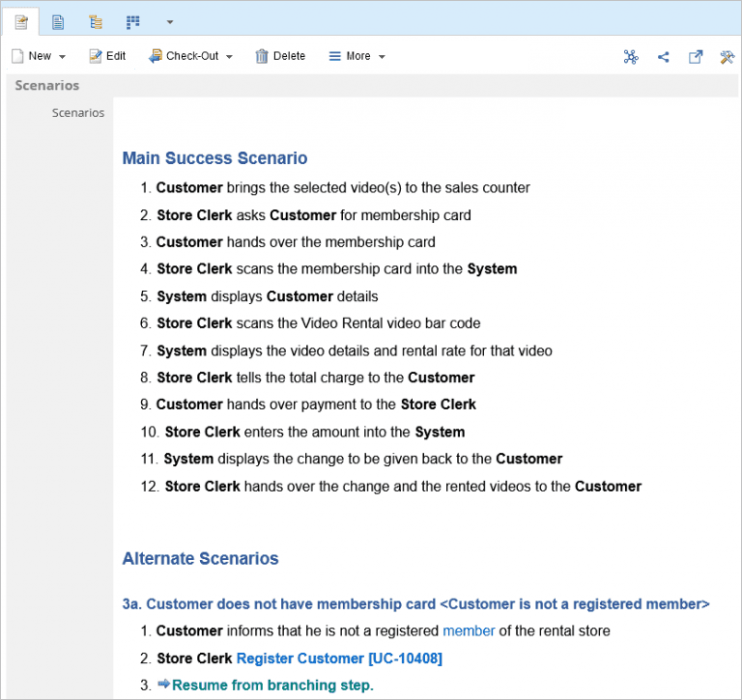Open the More menu
The height and width of the screenshot is (700, 742).
[357, 56]
